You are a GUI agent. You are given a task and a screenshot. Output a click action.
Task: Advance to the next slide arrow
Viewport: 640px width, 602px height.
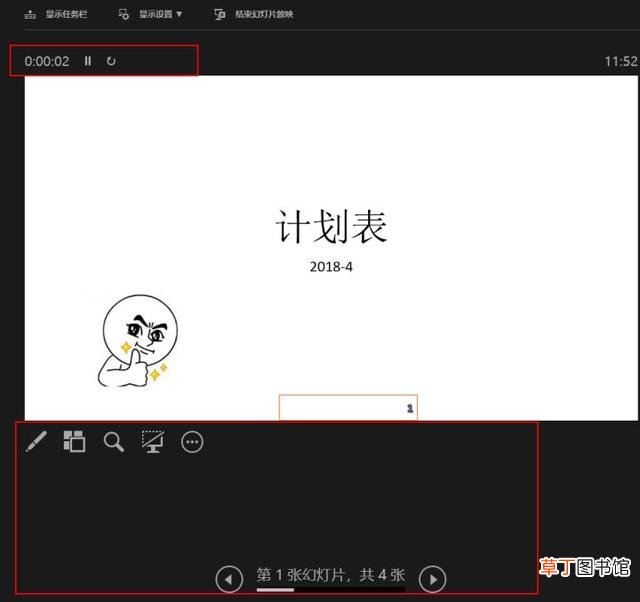pyautogui.click(x=433, y=579)
